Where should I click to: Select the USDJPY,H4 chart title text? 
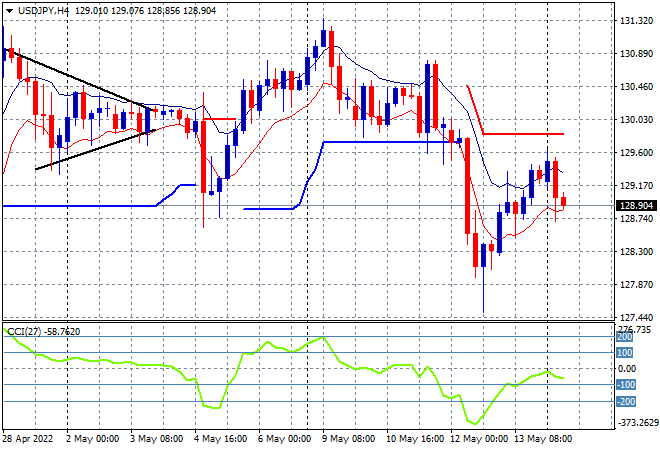tap(43, 11)
